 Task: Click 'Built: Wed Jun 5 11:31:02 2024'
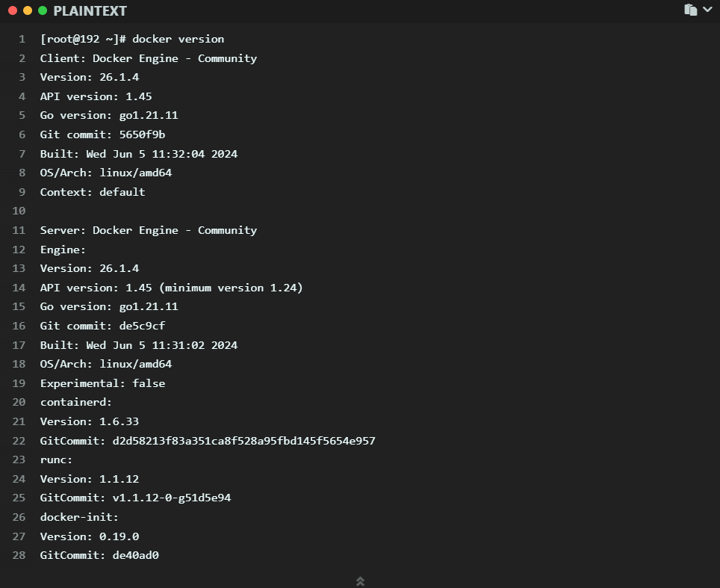(139, 345)
